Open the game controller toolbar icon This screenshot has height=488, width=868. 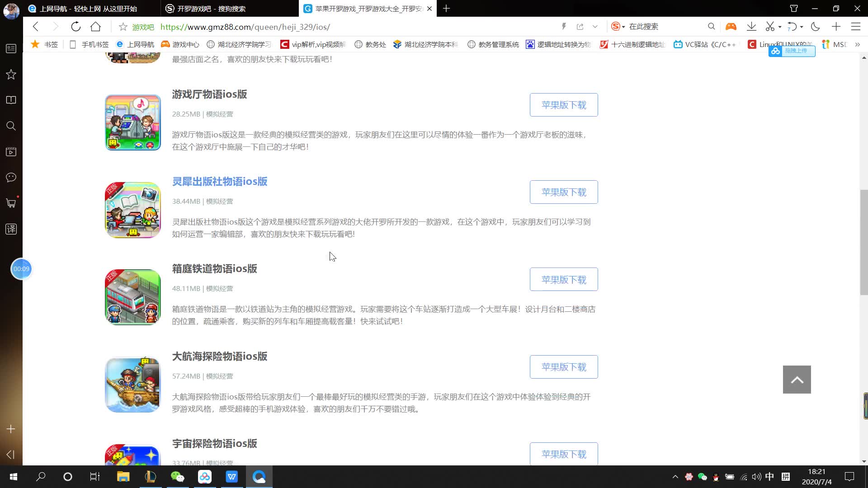(x=731, y=27)
